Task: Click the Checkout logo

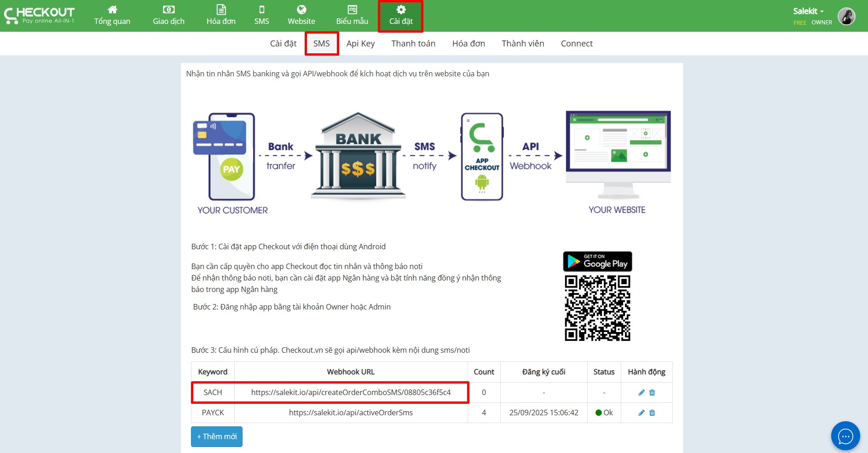Action: 40,15
